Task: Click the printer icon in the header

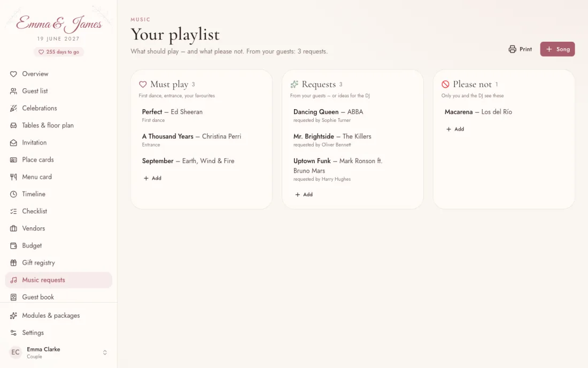Action: pos(512,49)
